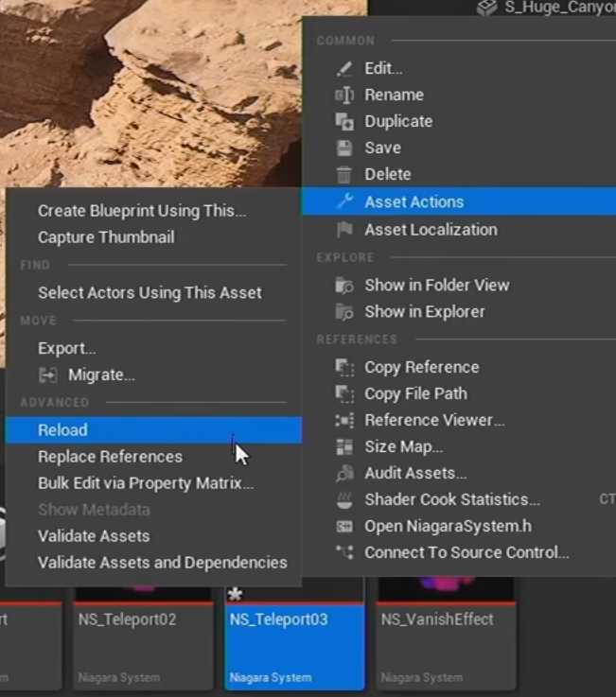Click the Audit Assets magnifier icon
This screenshot has width=616, height=697.
[344, 474]
